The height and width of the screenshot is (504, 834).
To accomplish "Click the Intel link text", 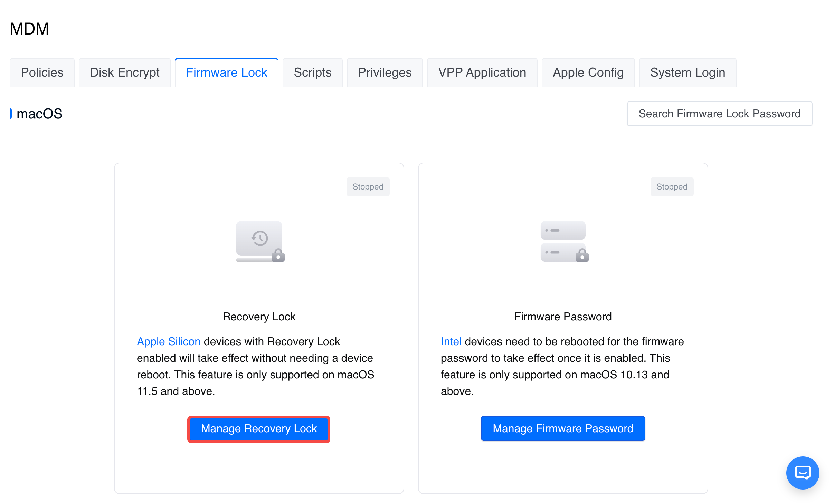I will pos(451,341).
